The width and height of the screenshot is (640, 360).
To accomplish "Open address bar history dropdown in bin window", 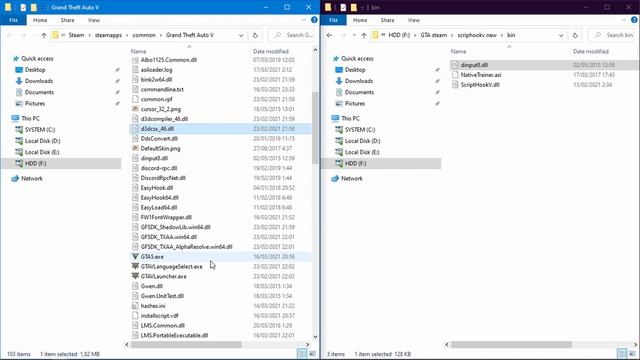I will click(x=561, y=36).
